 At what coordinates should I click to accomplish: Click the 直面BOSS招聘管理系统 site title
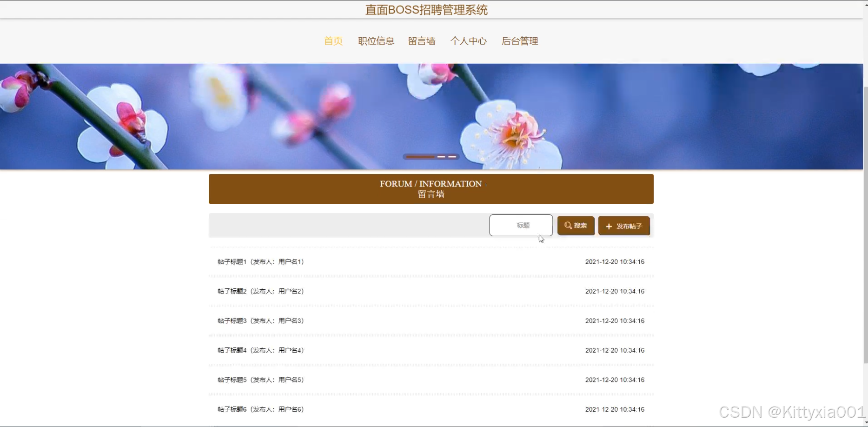(x=425, y=9)
